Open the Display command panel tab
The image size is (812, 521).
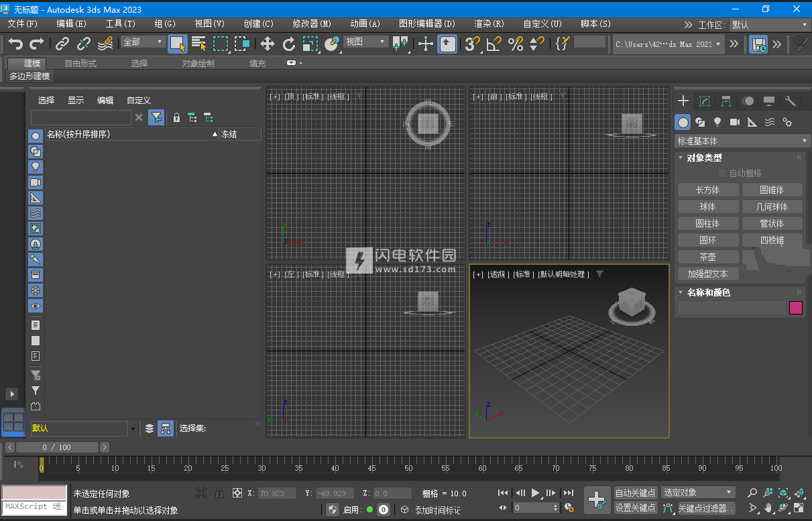pyautogui.click(x=769, y=101)
